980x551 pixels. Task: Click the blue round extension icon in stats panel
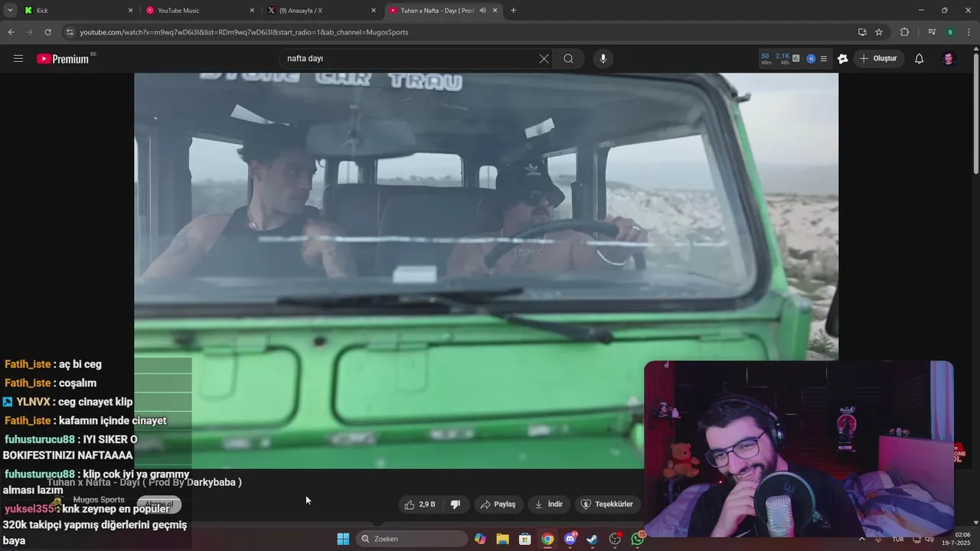[811, 58]
